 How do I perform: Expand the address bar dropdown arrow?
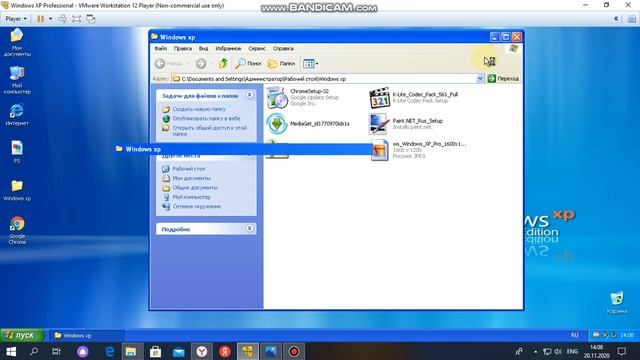(x=480, y=78)
